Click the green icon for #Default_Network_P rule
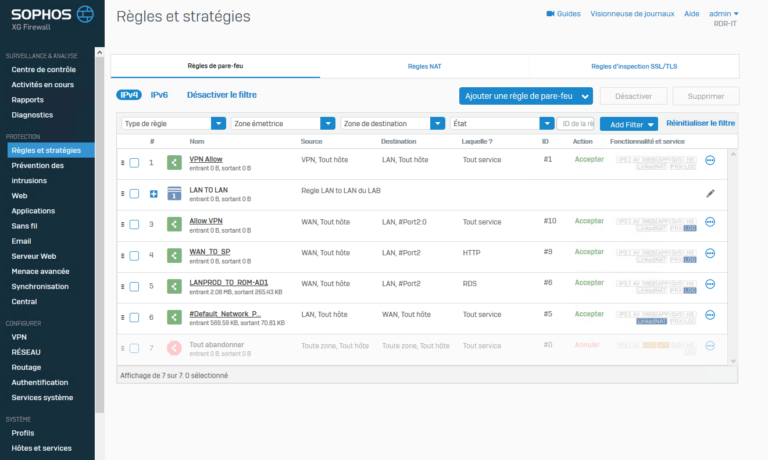This screenshot has height=460, width=768. point(174,317)
